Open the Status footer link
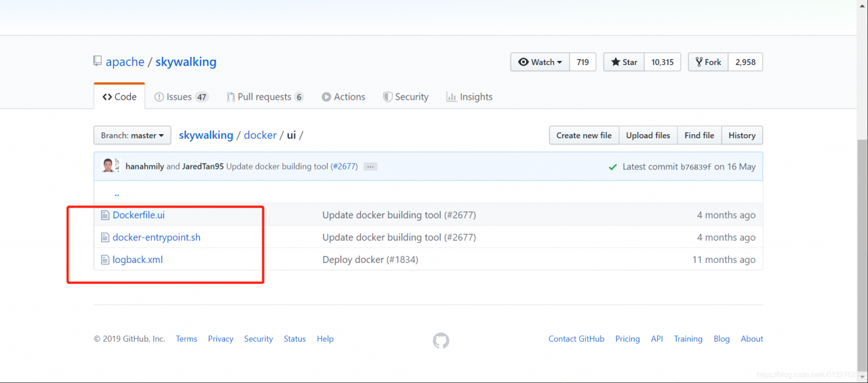The width and height of the screenshot is (868, 383). click(295, 339)
